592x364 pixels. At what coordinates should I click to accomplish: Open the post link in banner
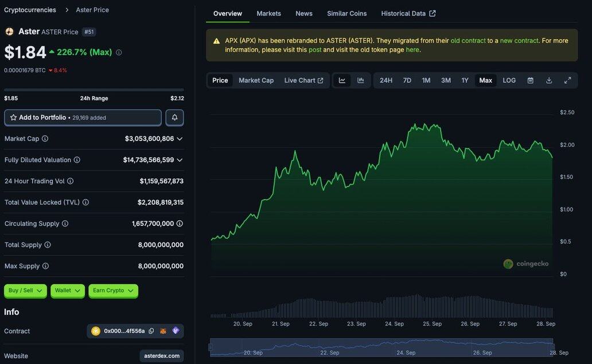click(x=315, y=50)
